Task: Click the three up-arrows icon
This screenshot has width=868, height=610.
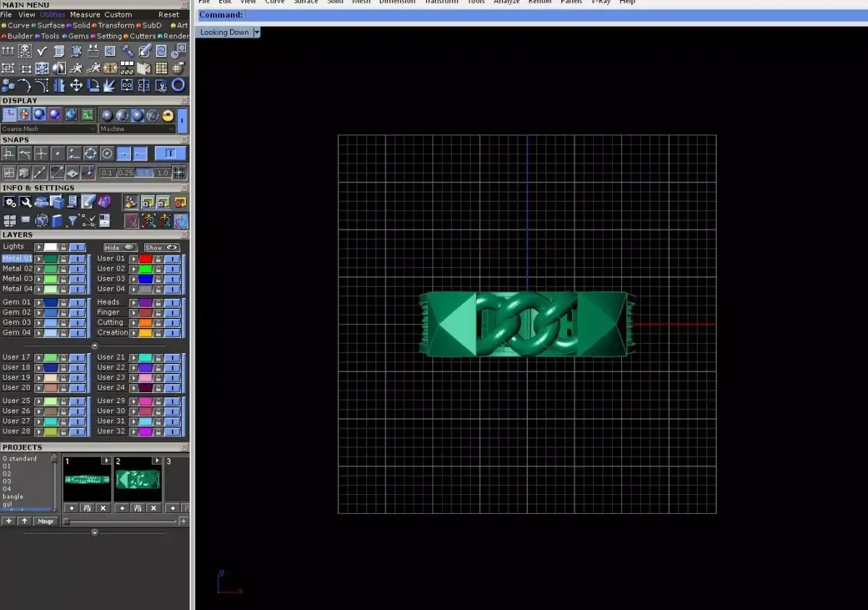Action: pos(8,51)
